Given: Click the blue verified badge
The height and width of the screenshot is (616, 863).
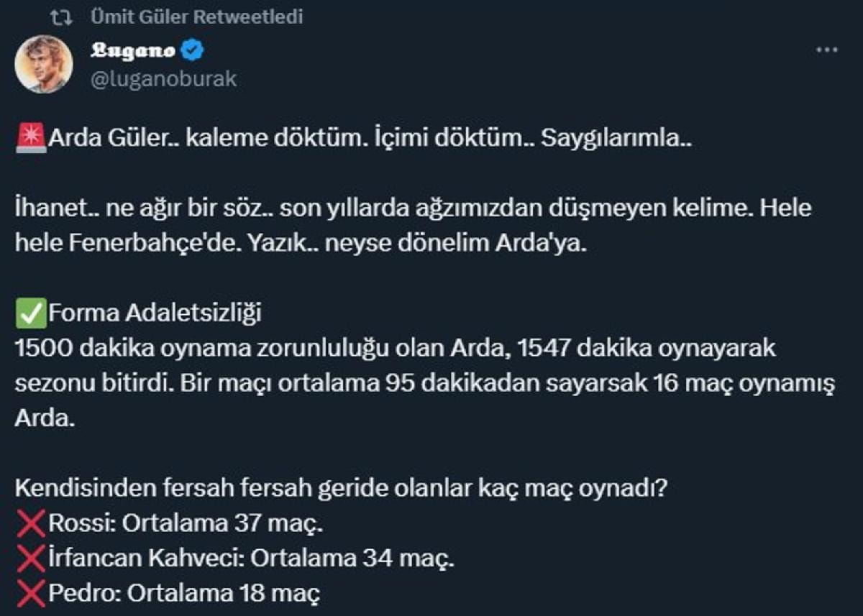Looking at the screenshot, I should click(x=194, y=51).
